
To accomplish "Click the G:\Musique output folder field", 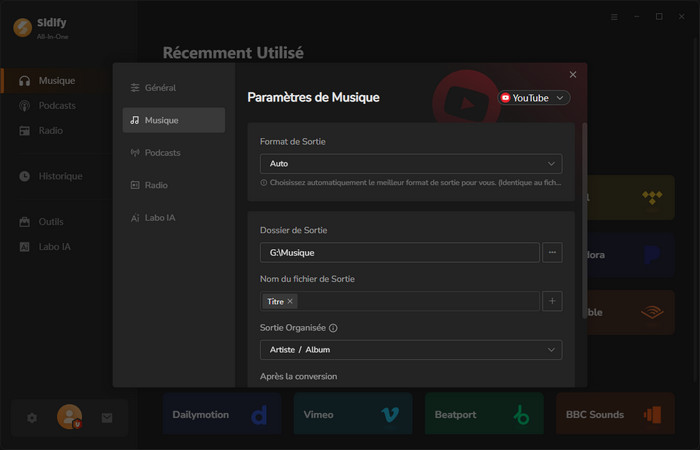I will pos(399,253).
